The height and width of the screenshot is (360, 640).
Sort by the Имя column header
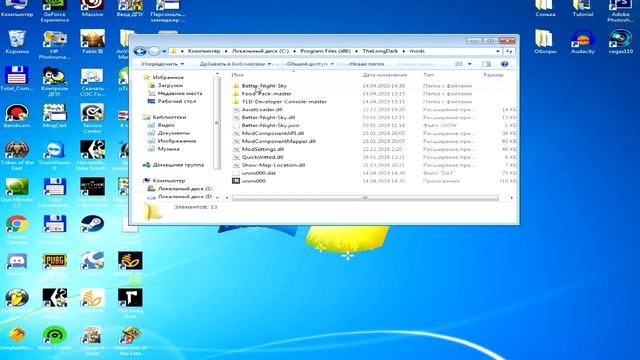coord(237,75)
